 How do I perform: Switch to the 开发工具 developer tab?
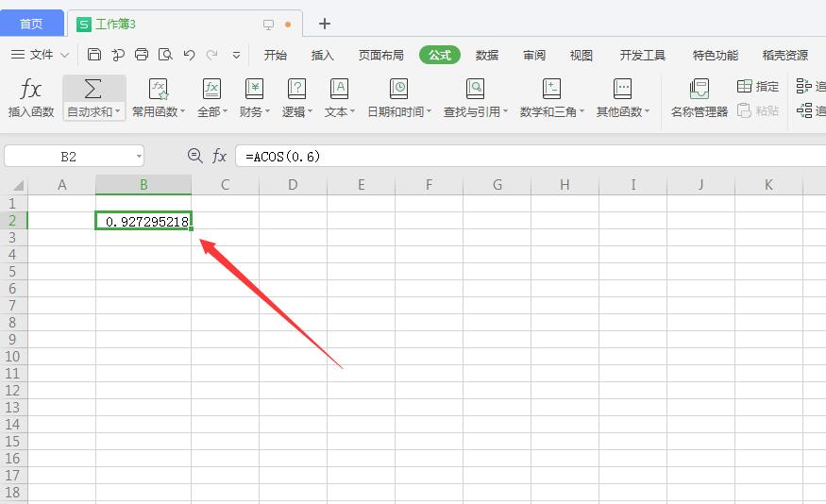tap(643, 55)
